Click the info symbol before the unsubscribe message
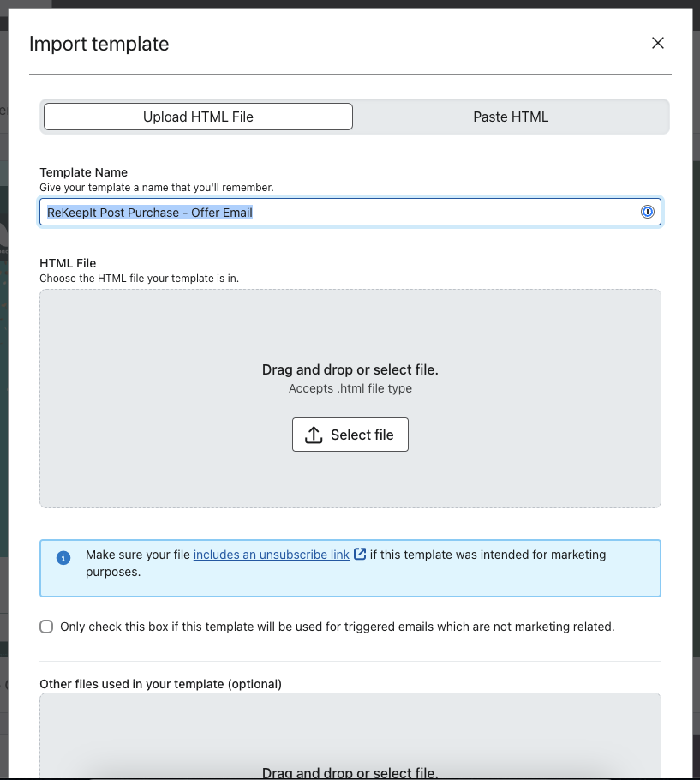700x780 pixels. point(63,558)
